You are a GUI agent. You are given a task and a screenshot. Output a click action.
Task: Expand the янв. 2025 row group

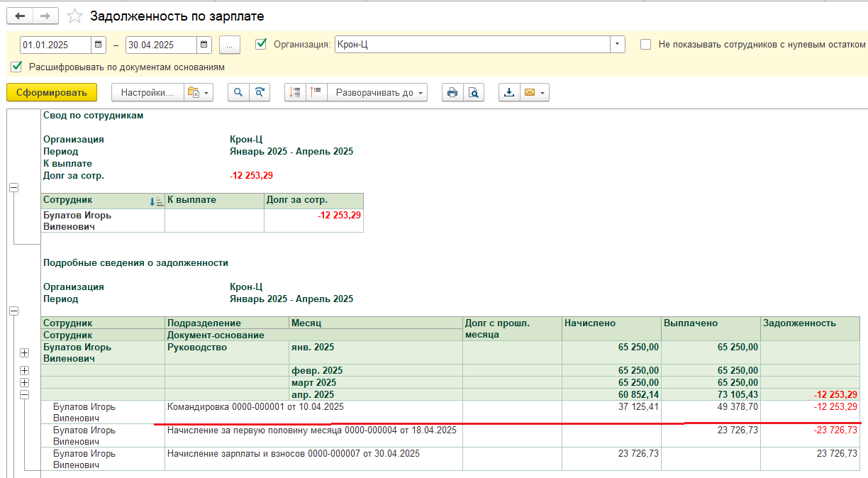point(25,352)
